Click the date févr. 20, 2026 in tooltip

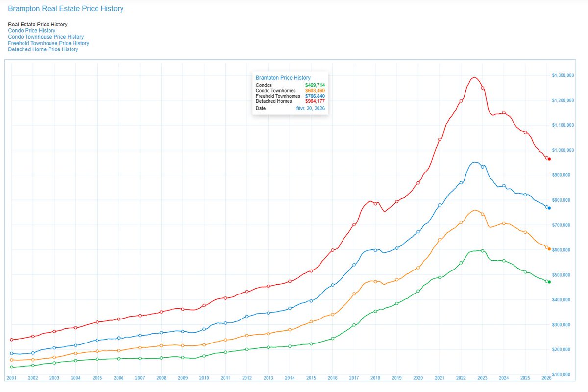tap(311, 108)
